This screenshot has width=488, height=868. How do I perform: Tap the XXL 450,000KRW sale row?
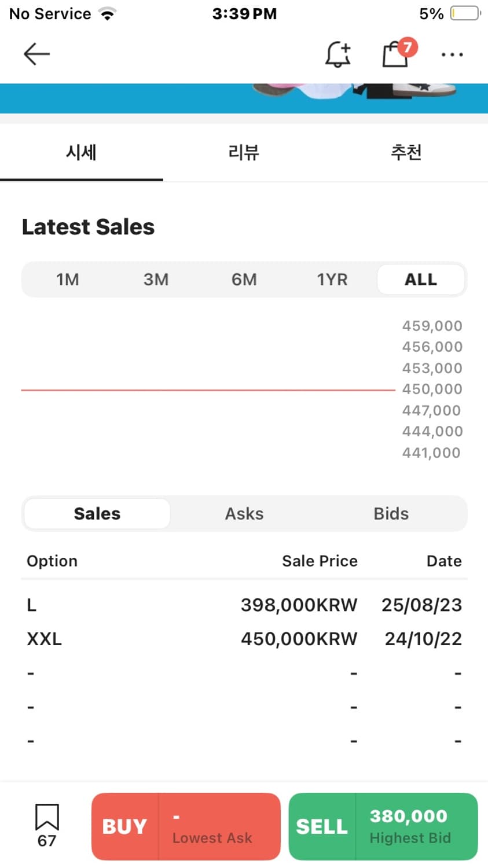pyautogui.click(x=244, y=639)
